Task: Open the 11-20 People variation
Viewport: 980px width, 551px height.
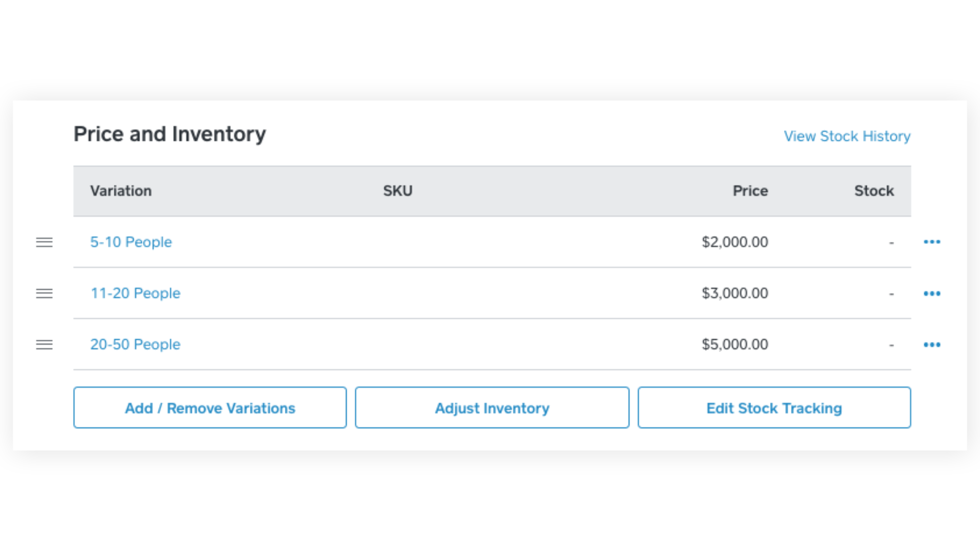Action: coord(135,293)
